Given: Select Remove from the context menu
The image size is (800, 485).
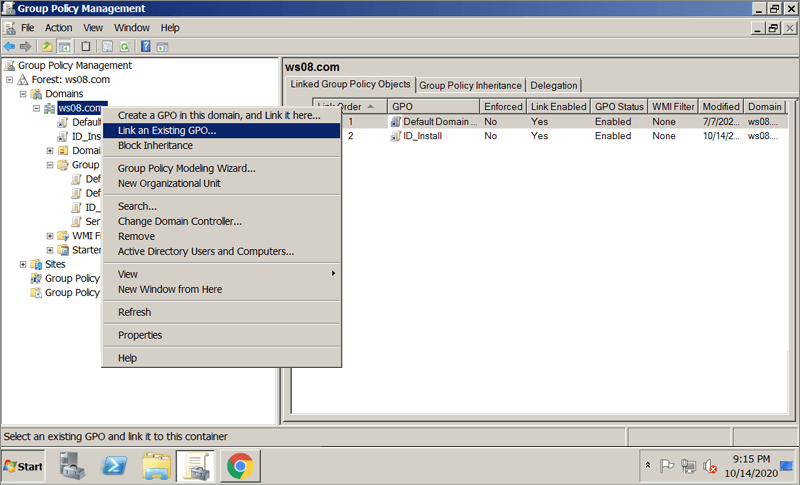Looking at the screenshot, I should (221, 236).
